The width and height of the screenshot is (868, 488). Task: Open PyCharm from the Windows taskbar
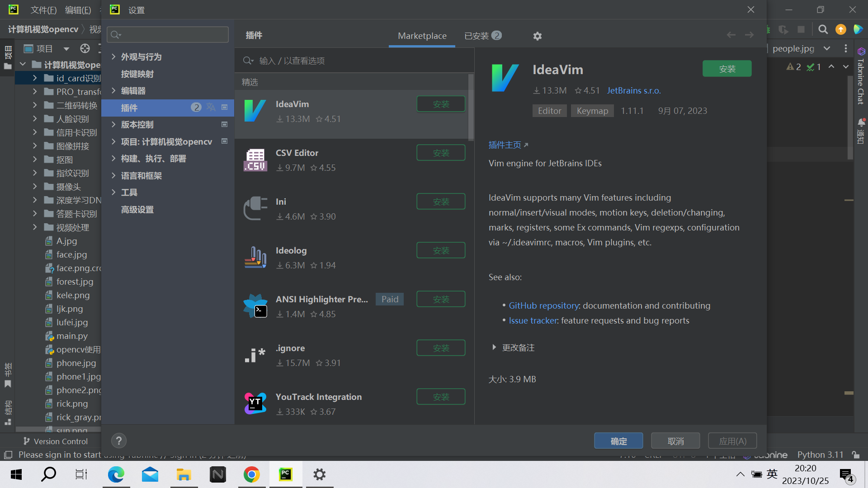[x=285, y=474]
